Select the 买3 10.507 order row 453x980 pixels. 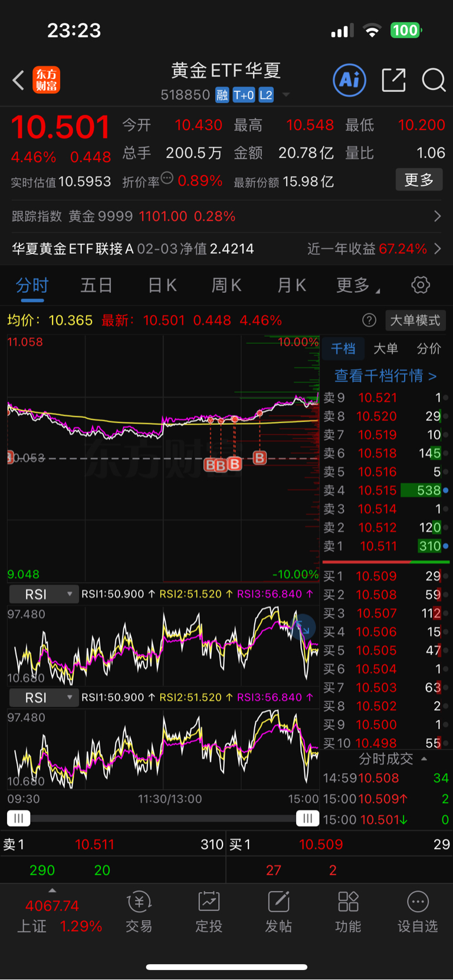pos(386,613)
